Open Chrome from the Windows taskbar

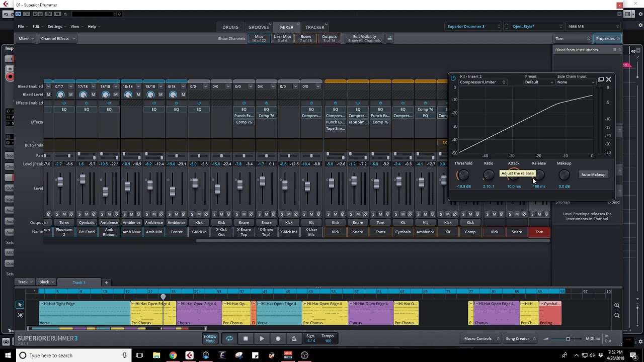point(173,355)
